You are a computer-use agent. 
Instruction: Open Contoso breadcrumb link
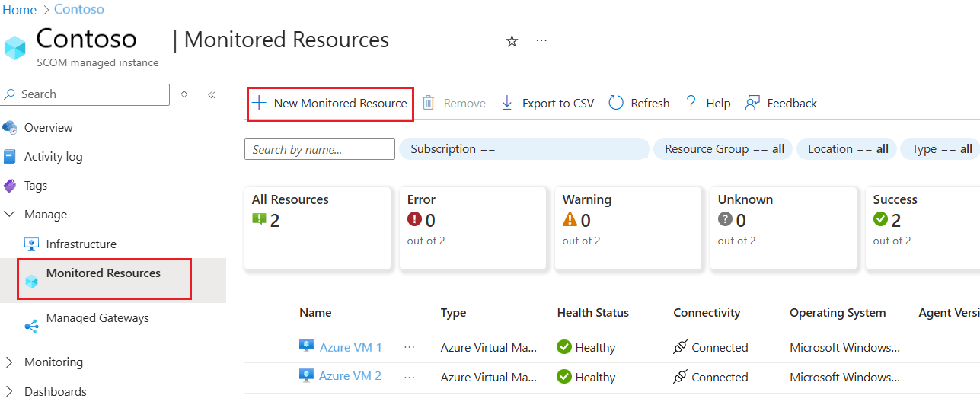click(79, 10)
